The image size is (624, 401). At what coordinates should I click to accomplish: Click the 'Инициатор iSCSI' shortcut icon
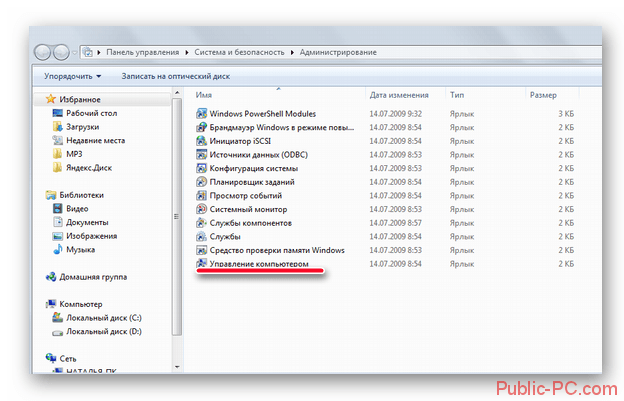(201, 141)
